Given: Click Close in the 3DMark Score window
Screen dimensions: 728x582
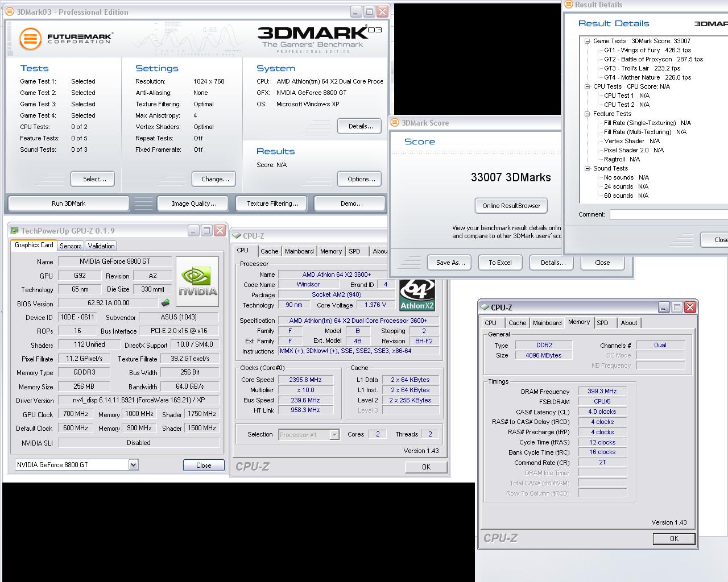Looking at the screenshot, I should [x=602, y=263].
